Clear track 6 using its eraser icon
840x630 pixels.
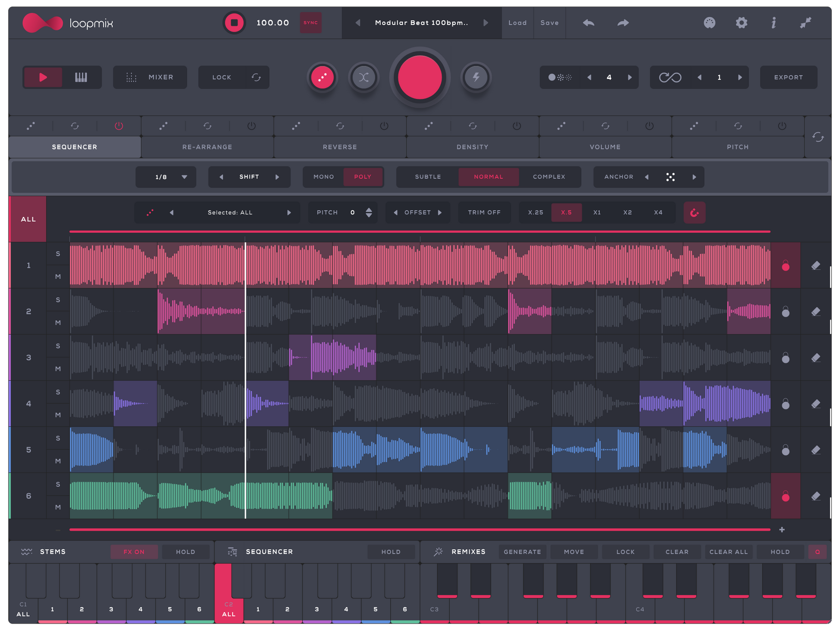(x=816, y=496)
